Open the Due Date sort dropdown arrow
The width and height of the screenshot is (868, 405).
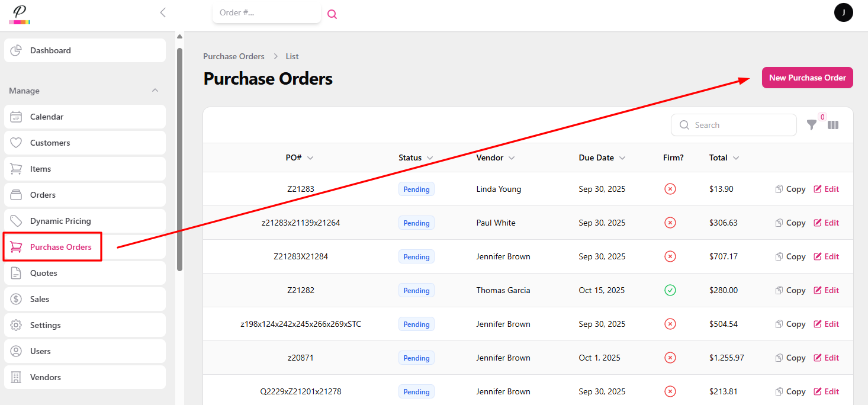622,157
